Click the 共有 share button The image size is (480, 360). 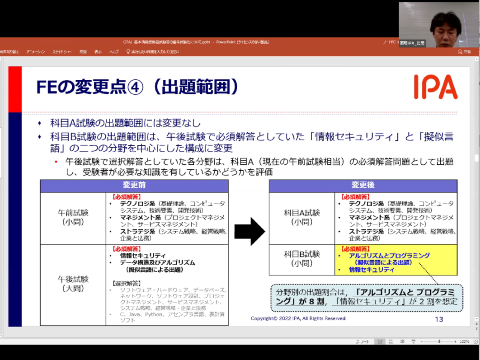(x=464, y=52)
